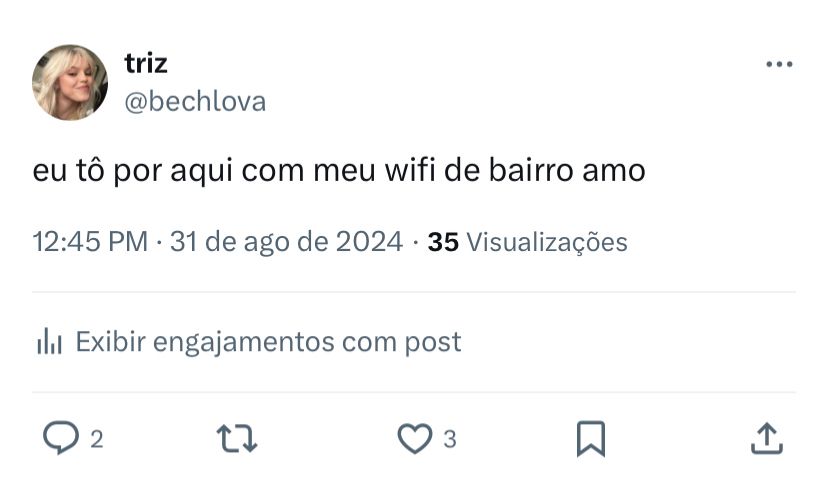Screen dimensions: 828x485
Task: Open triz's profile picture
Action: (x=70, y=82)
